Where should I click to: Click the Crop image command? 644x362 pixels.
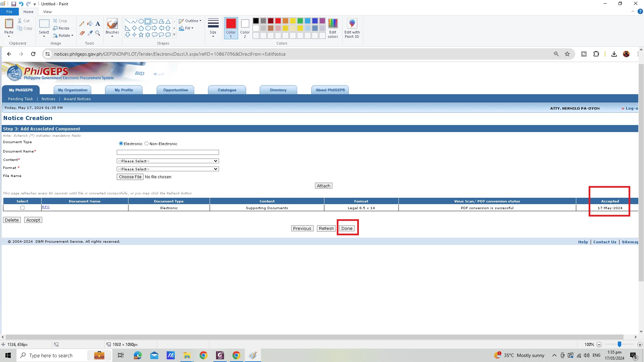click(60, 21)
